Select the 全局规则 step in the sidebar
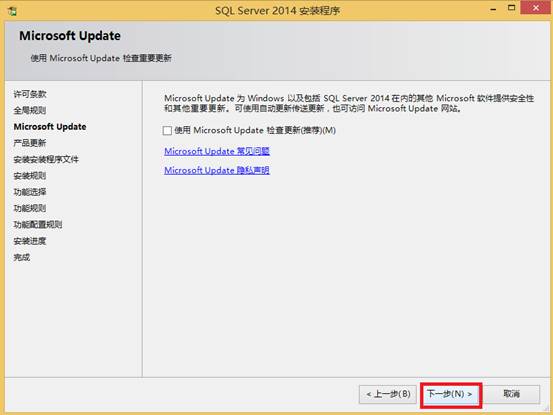Viewport: 553px width, 415px height. pos(30,110)
